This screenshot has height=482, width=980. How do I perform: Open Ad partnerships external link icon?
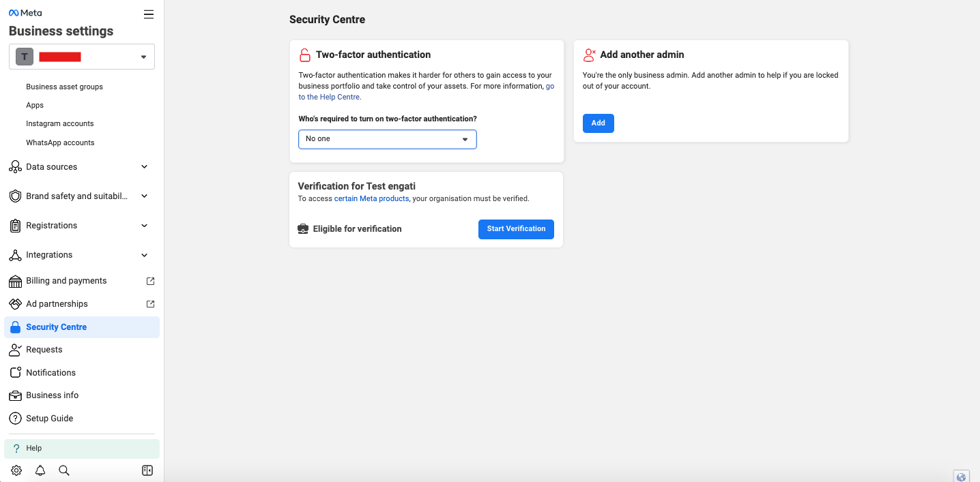pos(151,304)
